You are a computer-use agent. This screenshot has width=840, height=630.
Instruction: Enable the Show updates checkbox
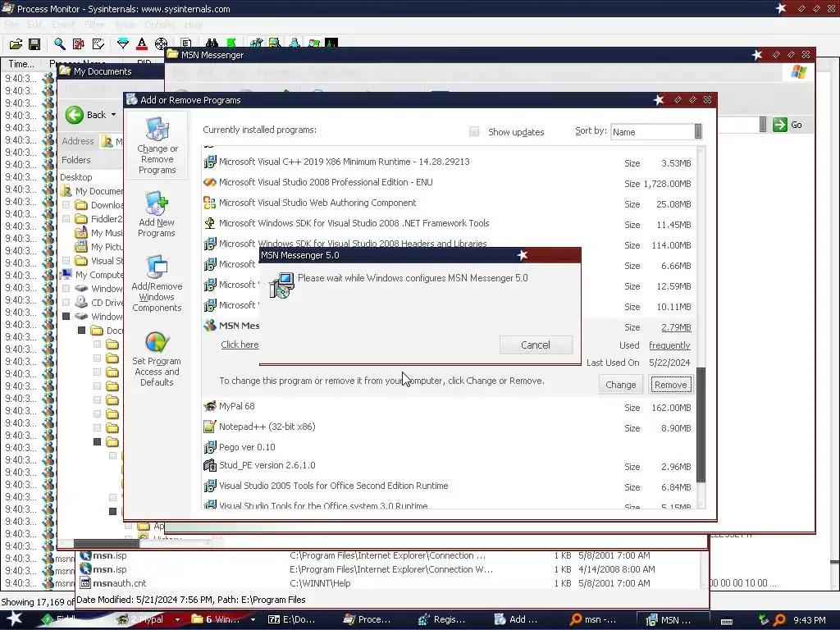tap(474, 132)
